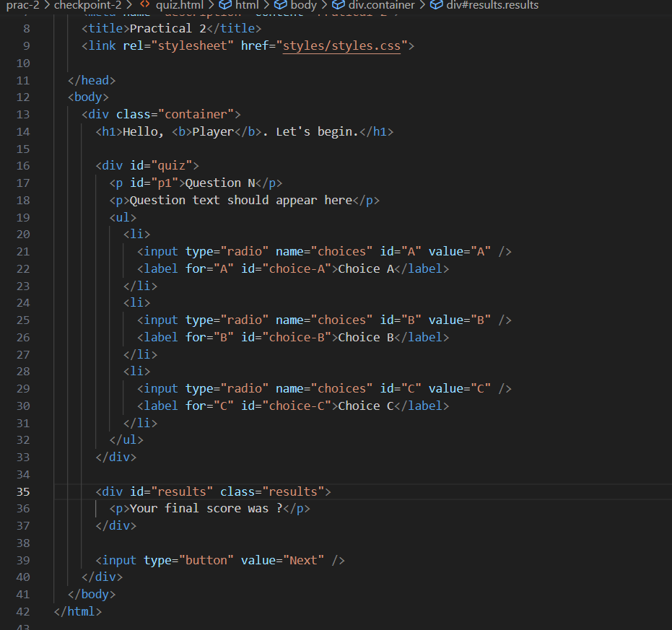Click the icon before div#results.results breadcrumb

tap(435, 6)
